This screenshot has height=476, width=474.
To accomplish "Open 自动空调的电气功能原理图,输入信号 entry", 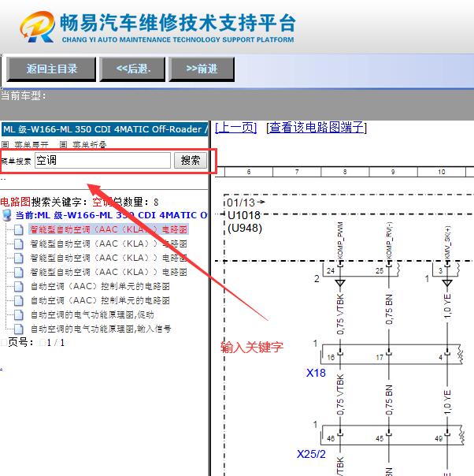I will coord(101,329).
